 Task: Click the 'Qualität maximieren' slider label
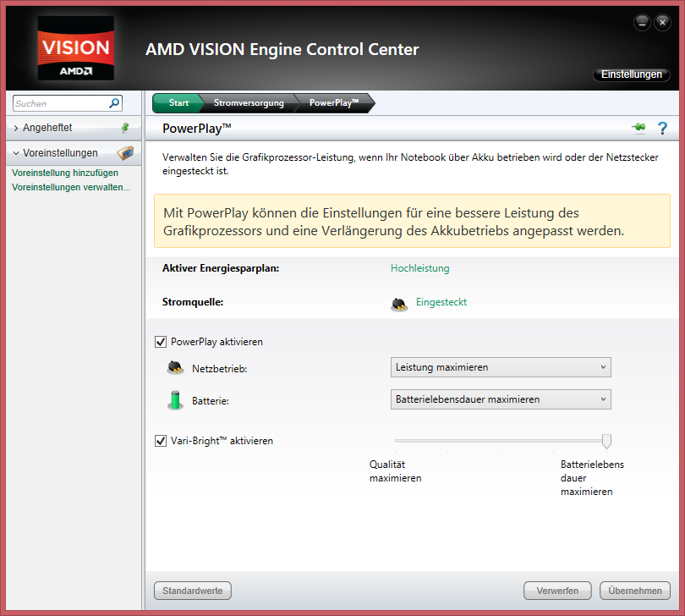point(396,470)
